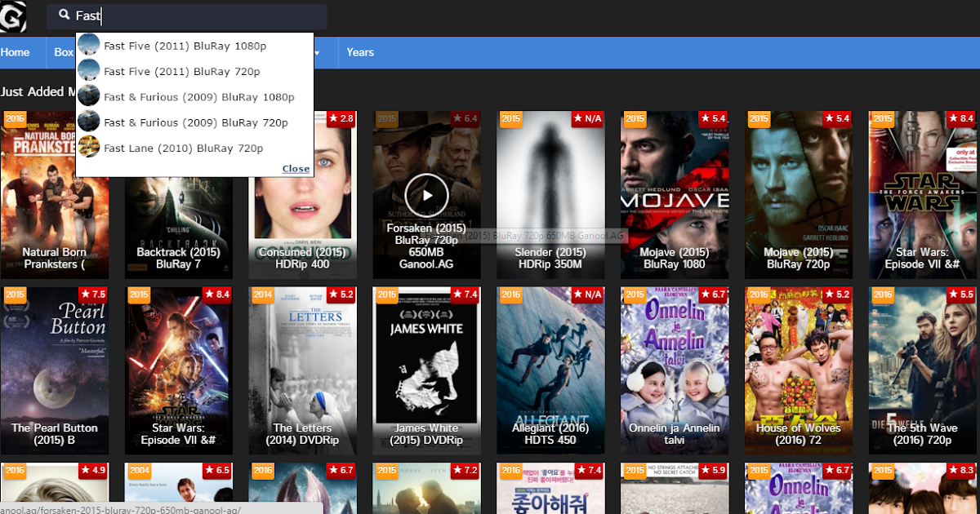Viewport: 980px width, 514px height.
Task: Open the Mojave (2015) BluRay 720p title
Action: tap(799, 258)
